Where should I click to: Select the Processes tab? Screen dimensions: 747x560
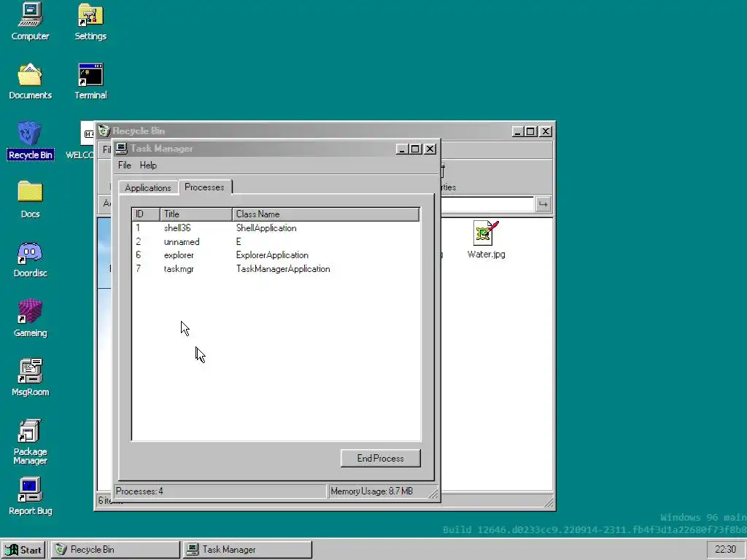[204, 187]
